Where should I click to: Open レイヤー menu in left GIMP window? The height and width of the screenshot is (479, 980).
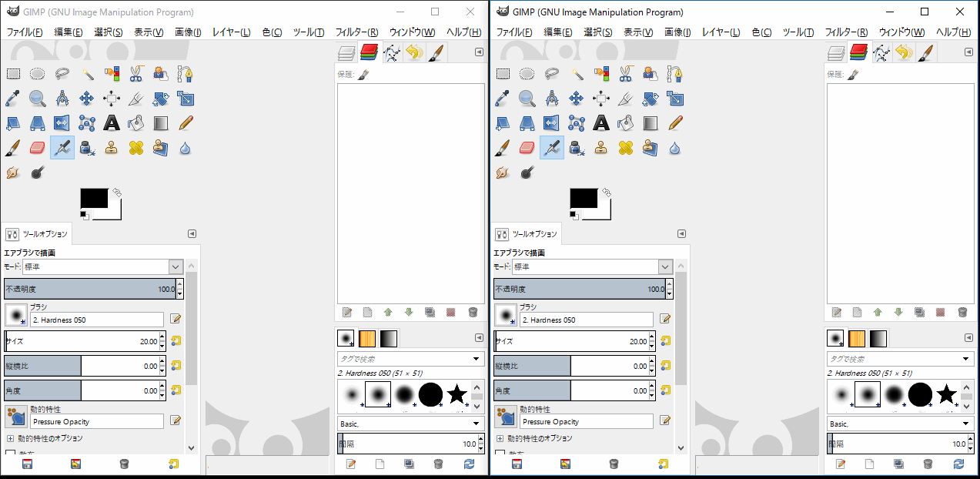tap(231, 32)
